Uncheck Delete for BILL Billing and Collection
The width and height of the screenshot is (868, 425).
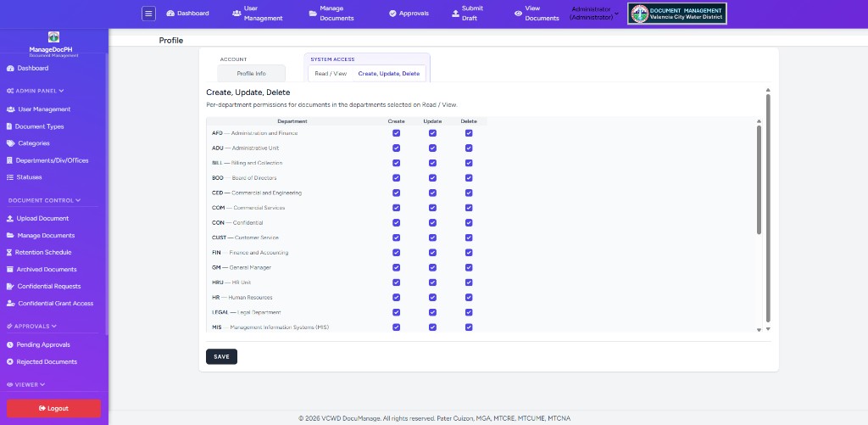(469, 163)
